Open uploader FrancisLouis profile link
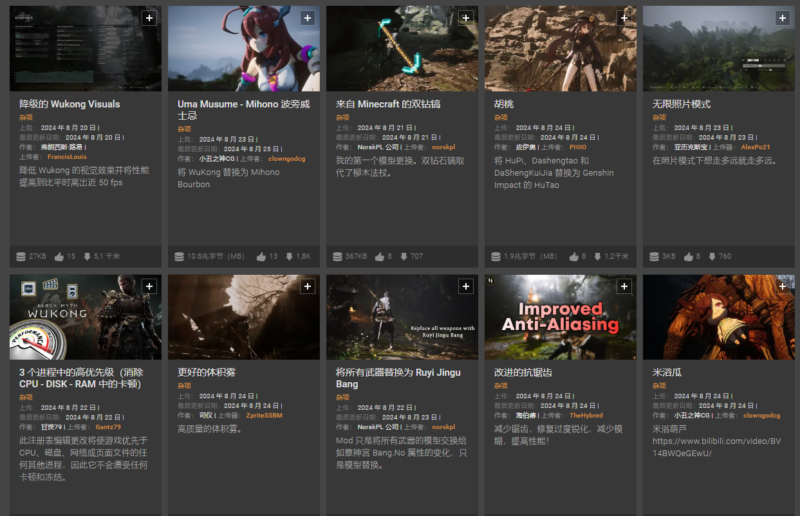 67,156
